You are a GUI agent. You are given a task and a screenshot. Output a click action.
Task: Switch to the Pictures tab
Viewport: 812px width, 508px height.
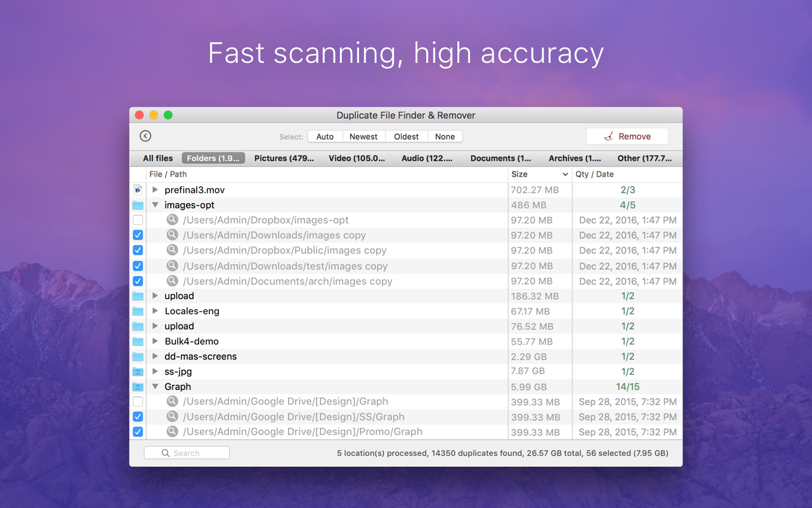point(284,158)
